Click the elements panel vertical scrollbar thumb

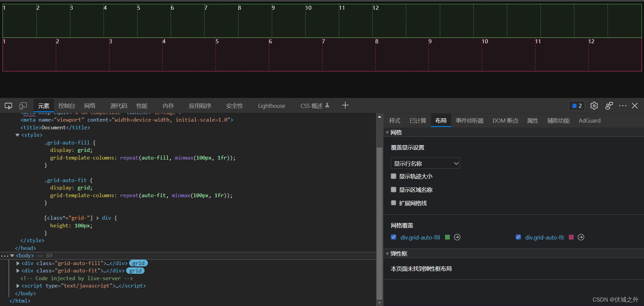click(379, 223)
